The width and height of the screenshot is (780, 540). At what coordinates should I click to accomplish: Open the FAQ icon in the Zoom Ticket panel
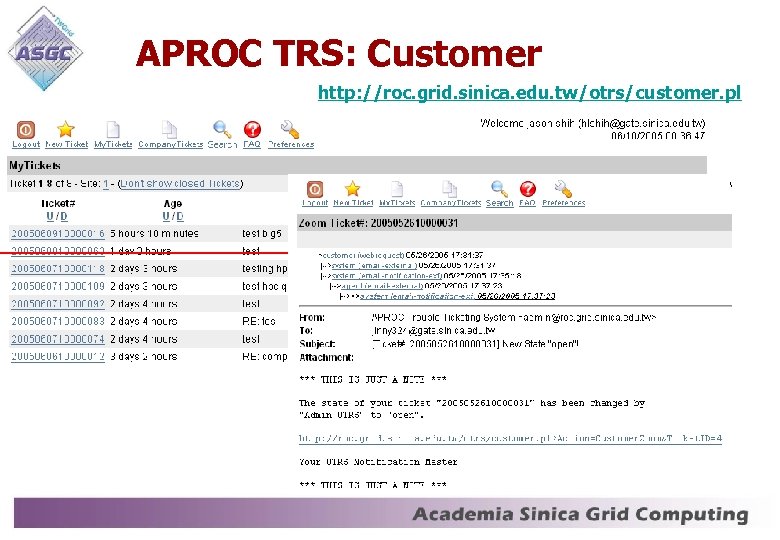pyautogui.click(x=528, y=189)
